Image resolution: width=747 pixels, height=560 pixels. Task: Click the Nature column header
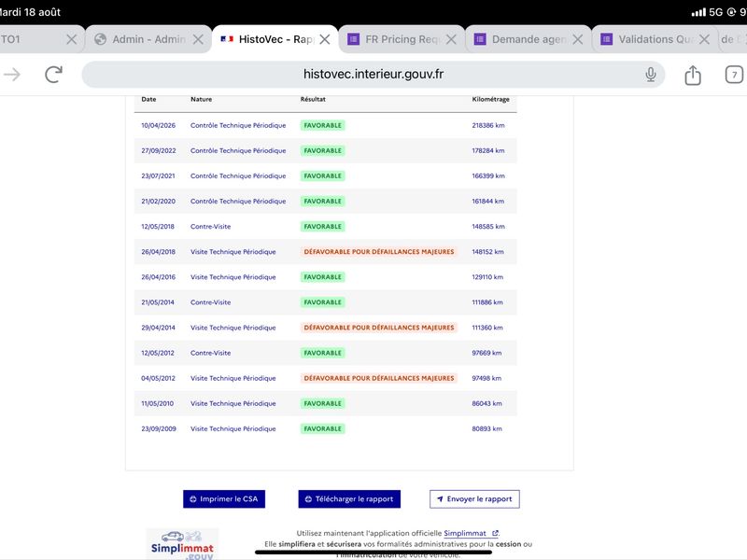pos(201,99)
